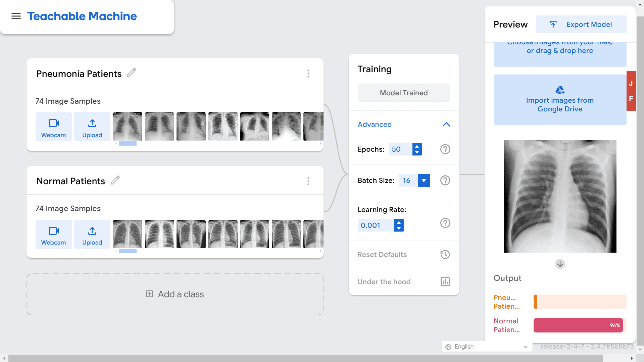Viewport: 644px width, 362px height.
Task: Click the Learning Rate field showing 0.001
Action: coord(376,225)
